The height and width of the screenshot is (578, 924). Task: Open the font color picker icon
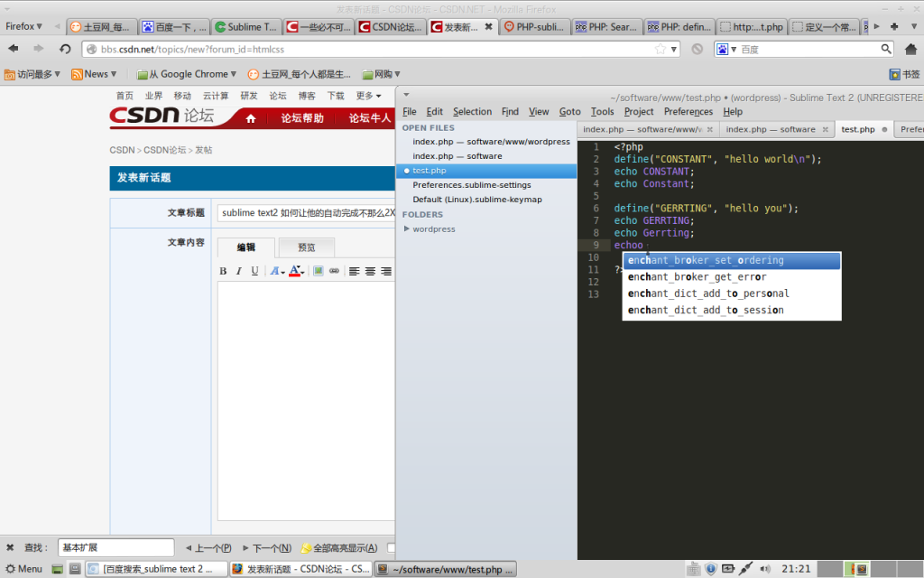point(294,271)
